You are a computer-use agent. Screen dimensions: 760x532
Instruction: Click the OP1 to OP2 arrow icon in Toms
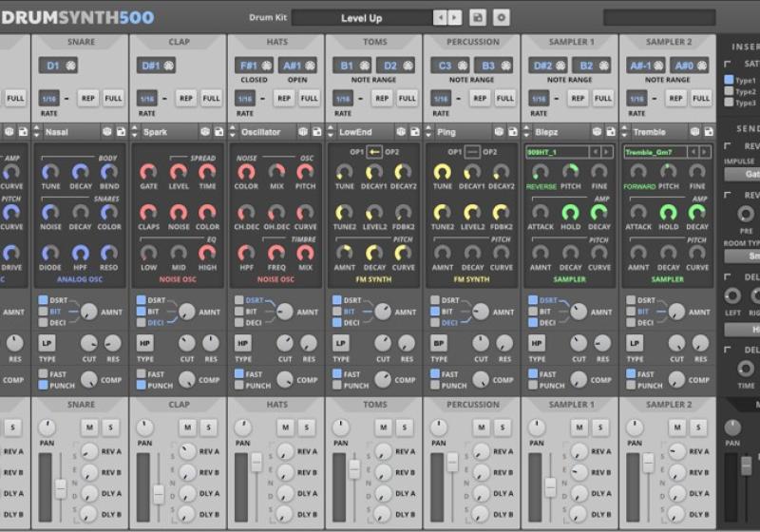point(374,152)
